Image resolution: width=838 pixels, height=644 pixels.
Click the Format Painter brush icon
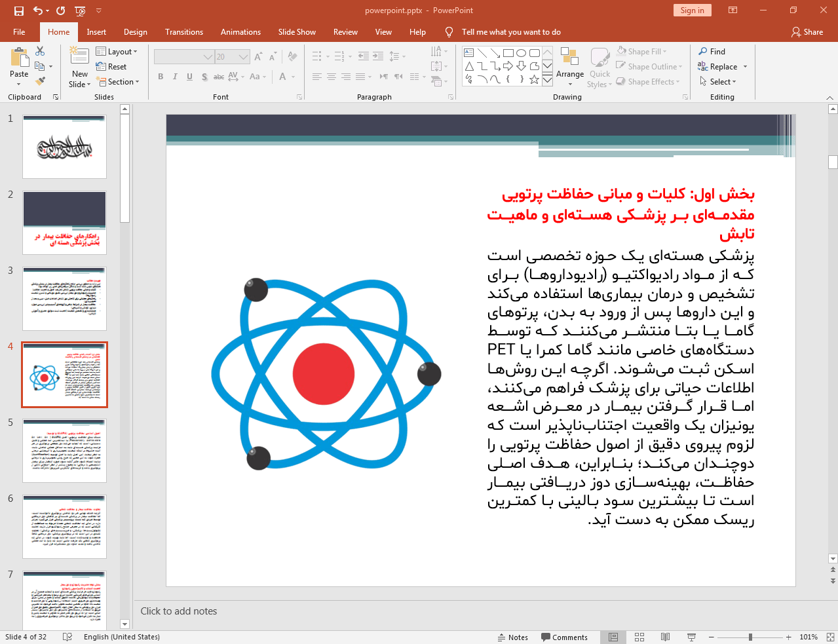point(41,81)
